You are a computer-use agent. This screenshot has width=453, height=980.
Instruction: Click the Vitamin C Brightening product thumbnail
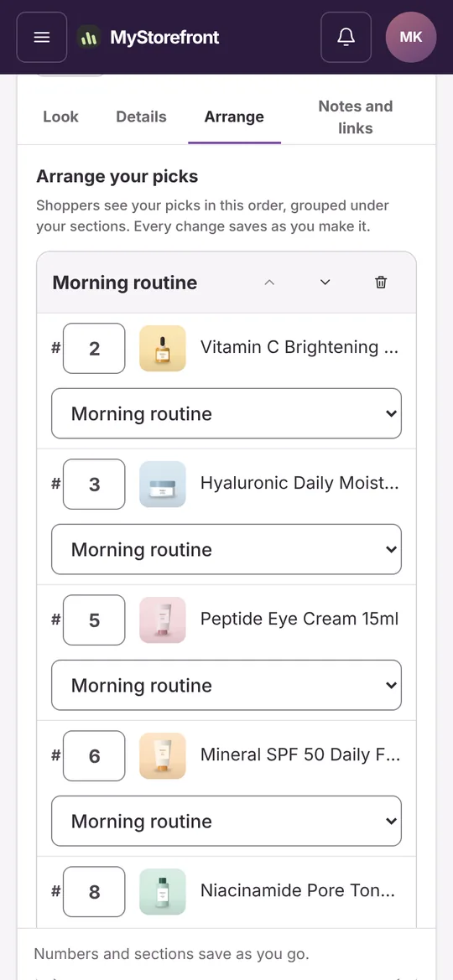point(163,348)
